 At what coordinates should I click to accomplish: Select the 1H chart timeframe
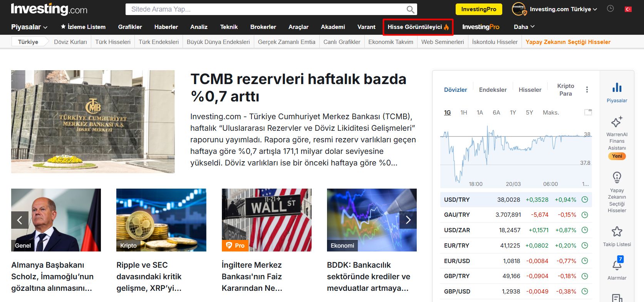pos(464,112)
